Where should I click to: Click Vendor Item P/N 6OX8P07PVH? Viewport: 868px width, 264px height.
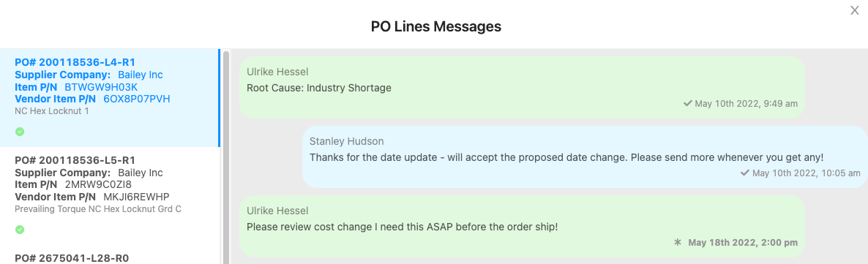coord(137,99)
